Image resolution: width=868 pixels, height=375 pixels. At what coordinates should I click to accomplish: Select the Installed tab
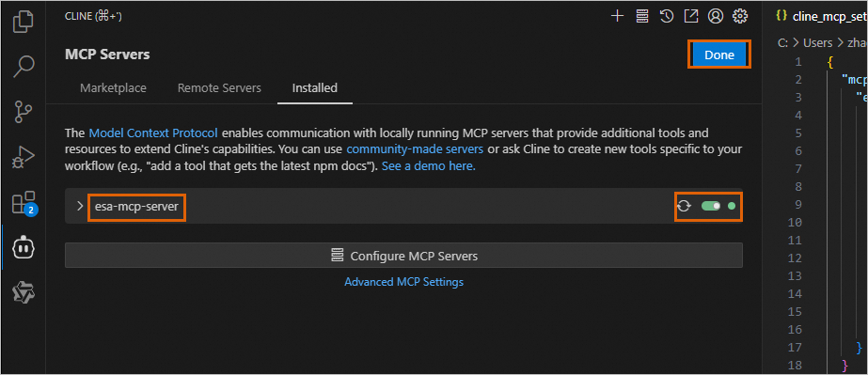(x=315, y=88)
